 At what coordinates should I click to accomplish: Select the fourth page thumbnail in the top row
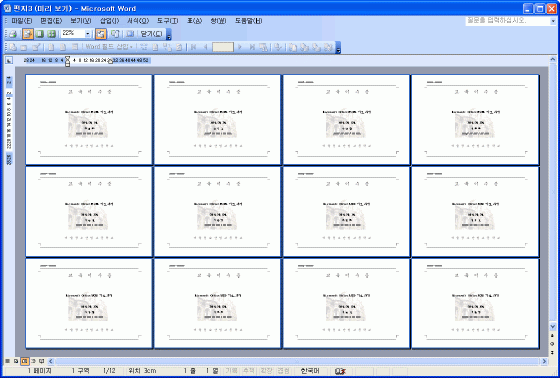click(475, 120)
